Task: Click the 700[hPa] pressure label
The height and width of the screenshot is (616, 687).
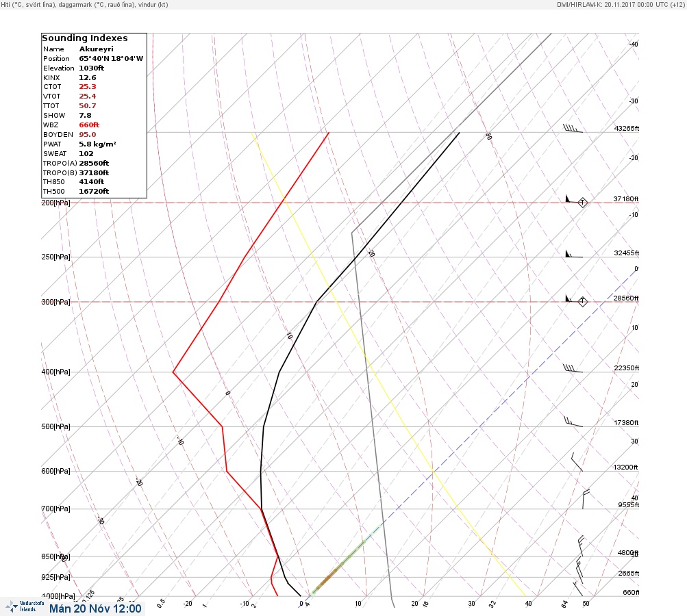Action: [55, 509]
